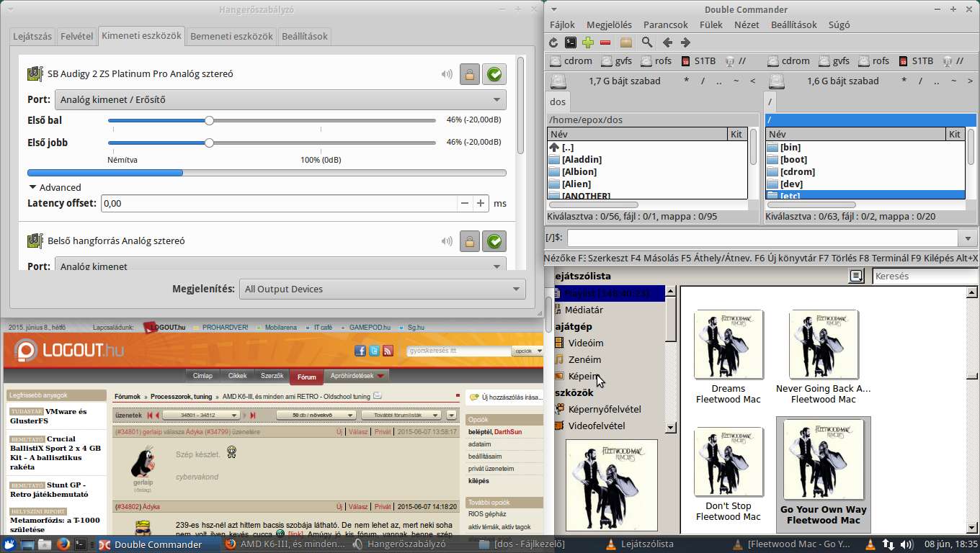The image size is (980, 553).
Task: Select right panel rofs drive button
Action: 873,61
